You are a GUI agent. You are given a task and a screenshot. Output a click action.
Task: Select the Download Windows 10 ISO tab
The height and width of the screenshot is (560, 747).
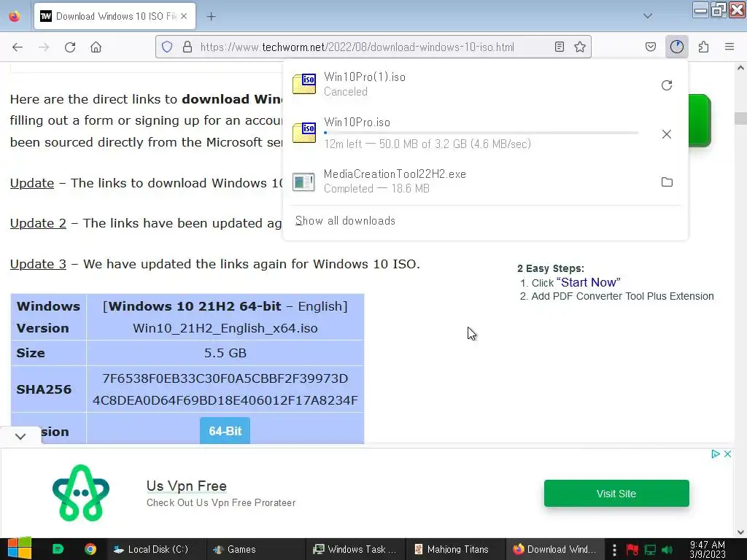pos(115,16)
